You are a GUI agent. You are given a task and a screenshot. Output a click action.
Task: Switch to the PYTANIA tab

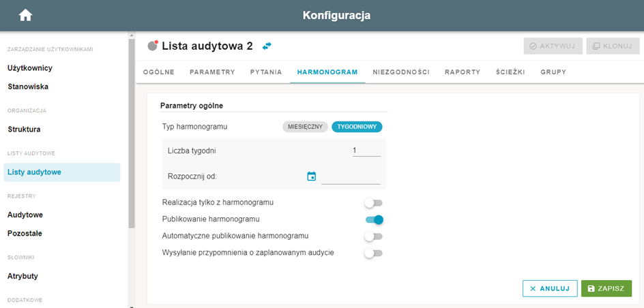[266, 72]
